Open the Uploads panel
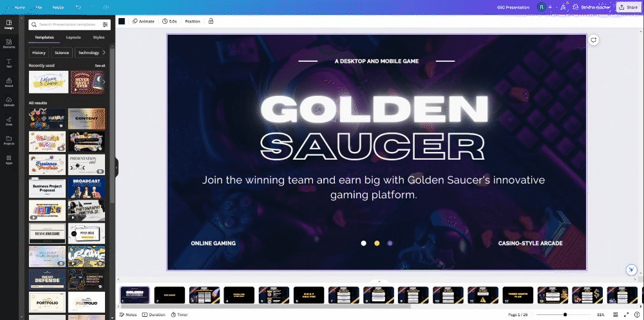 [8, 102]
